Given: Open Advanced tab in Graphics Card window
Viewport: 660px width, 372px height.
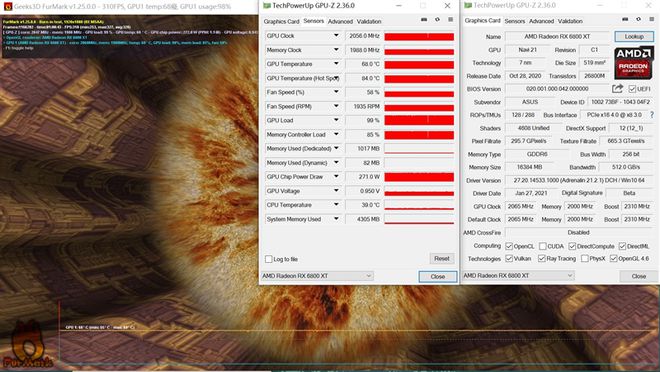Looking at the screenshot, I should coord(541,21).
